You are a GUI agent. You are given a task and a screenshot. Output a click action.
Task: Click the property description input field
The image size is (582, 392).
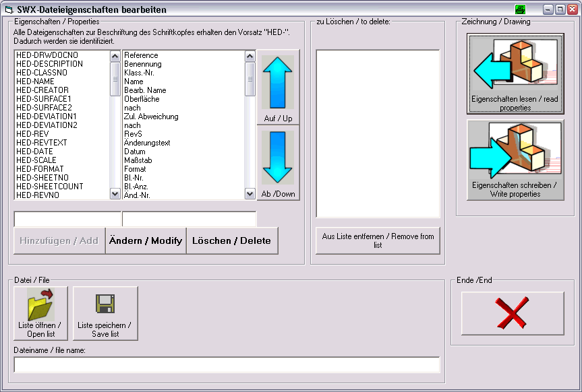click(190, 219)
